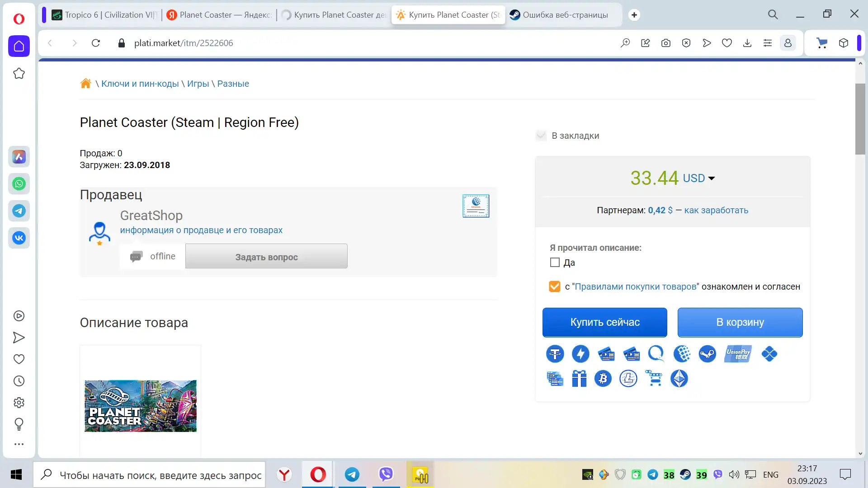Screen dimensions: 868x488
Task: Check the 'Да' description-read checkbox
Action: point(555,263)
